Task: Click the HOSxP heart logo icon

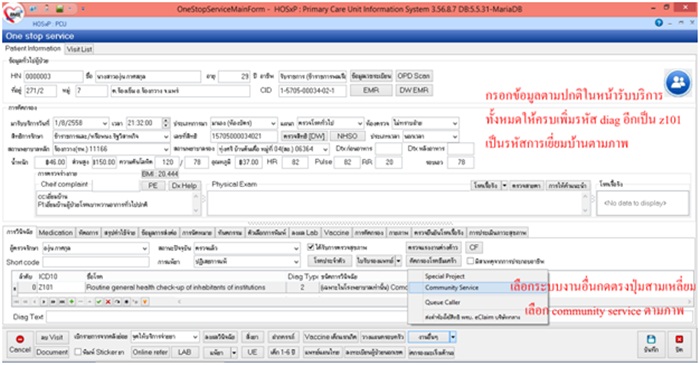Action: (x=13, y=13)
